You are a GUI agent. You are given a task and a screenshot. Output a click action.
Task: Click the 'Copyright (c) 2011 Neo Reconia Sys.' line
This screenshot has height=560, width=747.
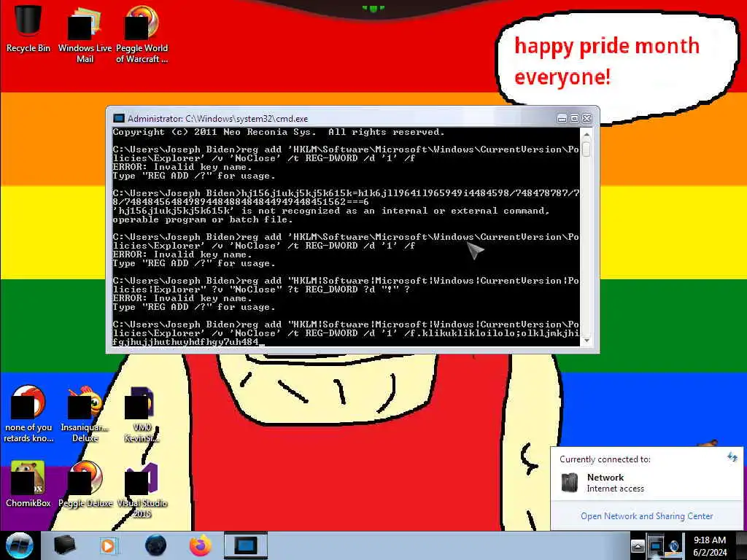278,132
